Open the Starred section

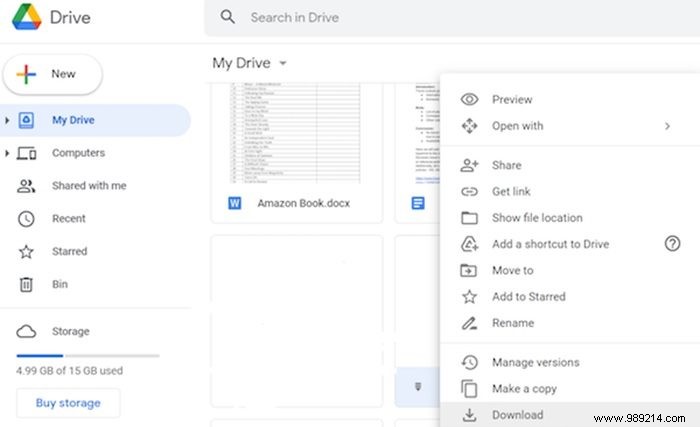click(69, 251)
